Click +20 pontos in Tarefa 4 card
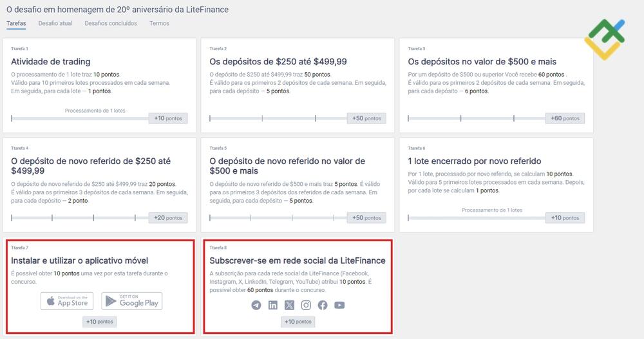The height and width of the screenshot is (339, 644). (168, 218)
